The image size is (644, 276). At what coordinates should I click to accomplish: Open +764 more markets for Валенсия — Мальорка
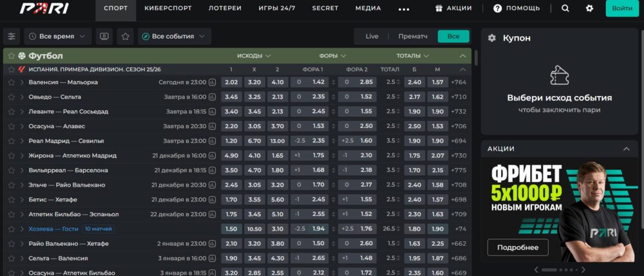click(x=459, y=82)
